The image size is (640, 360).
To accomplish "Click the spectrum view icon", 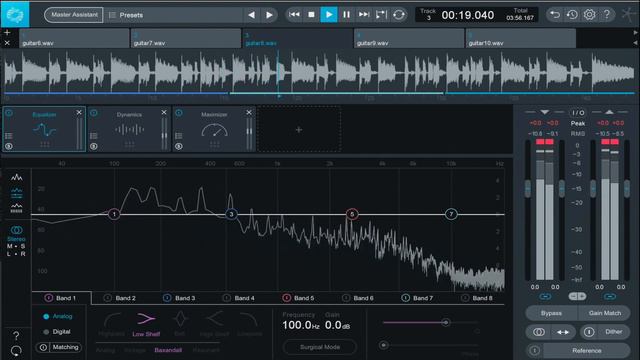I will point(17,177).
